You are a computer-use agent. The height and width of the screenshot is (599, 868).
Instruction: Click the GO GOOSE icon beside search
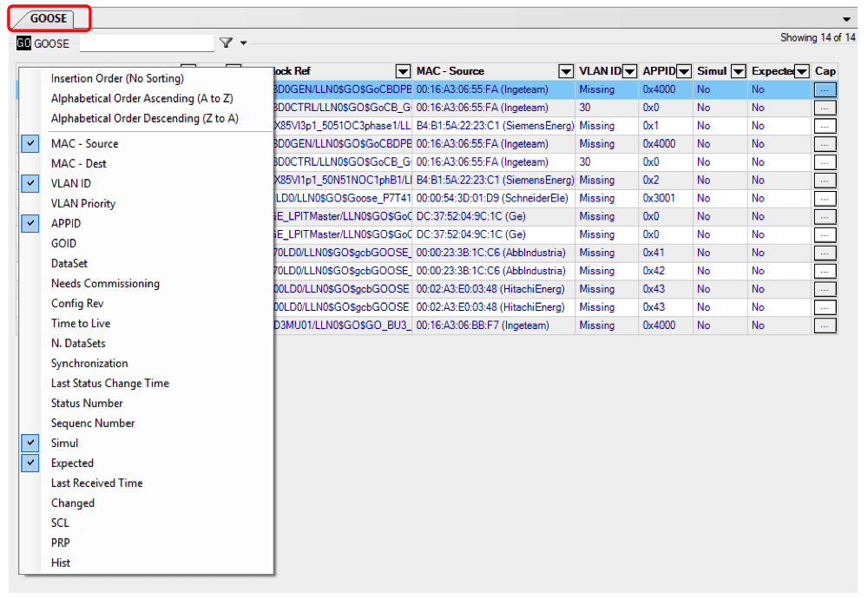(23, 43)
